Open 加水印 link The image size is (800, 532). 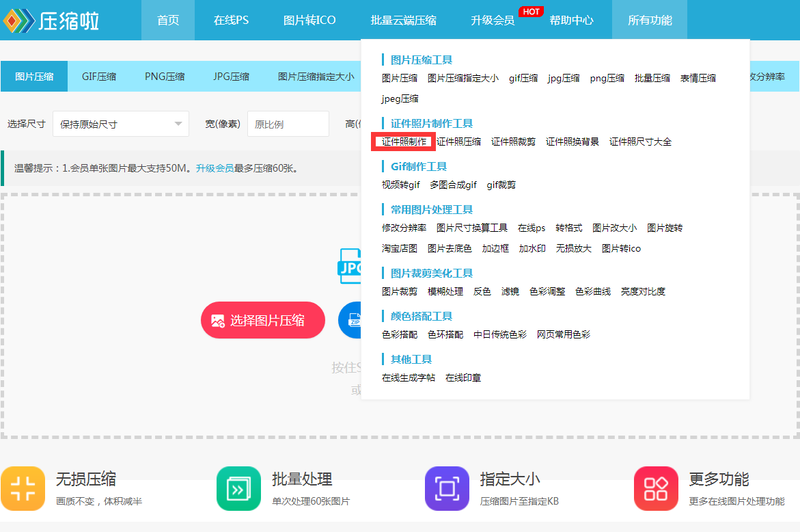532,248
